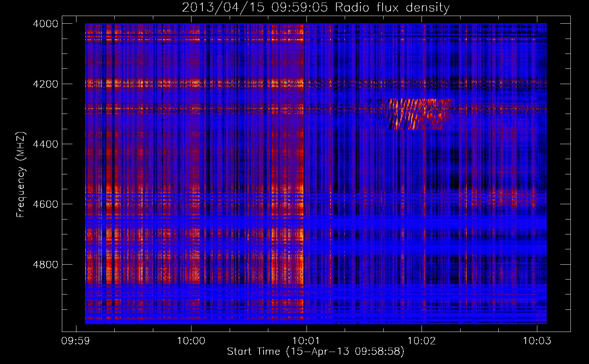Click the 4000 frequency tick label
The width and height of the screenshot is (589, 364).
pos(46,24)
